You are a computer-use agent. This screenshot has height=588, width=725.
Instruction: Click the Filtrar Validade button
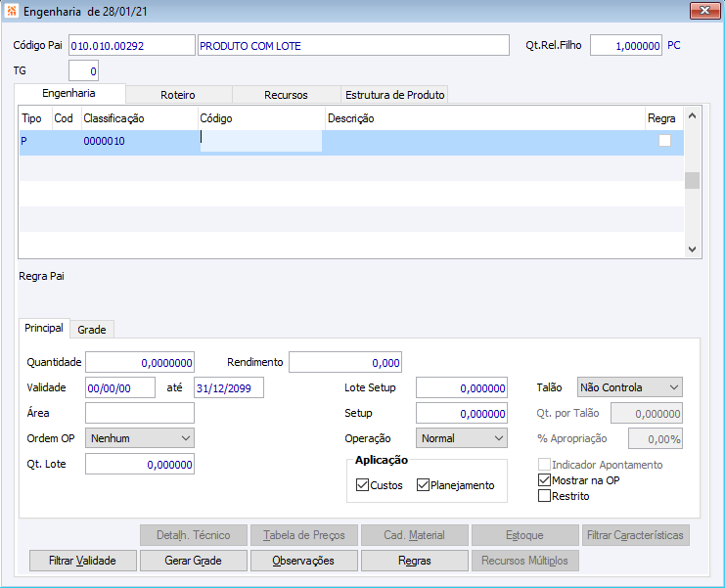[82, 561]
